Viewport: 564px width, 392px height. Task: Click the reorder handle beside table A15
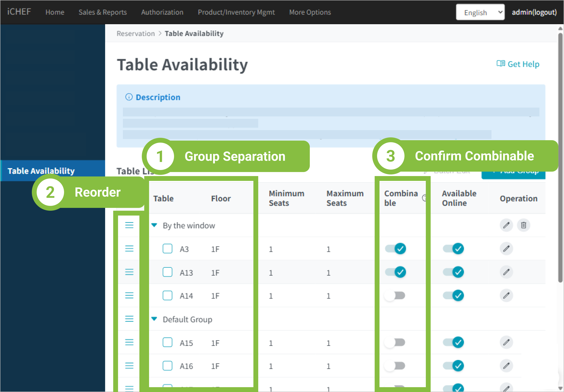click(x=129, y=342)
